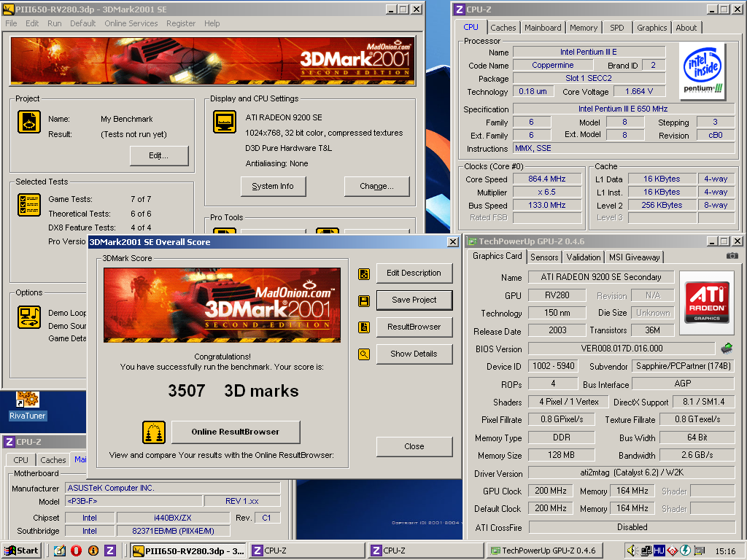Click the Online ResultBrowser button

click(236, 432)
